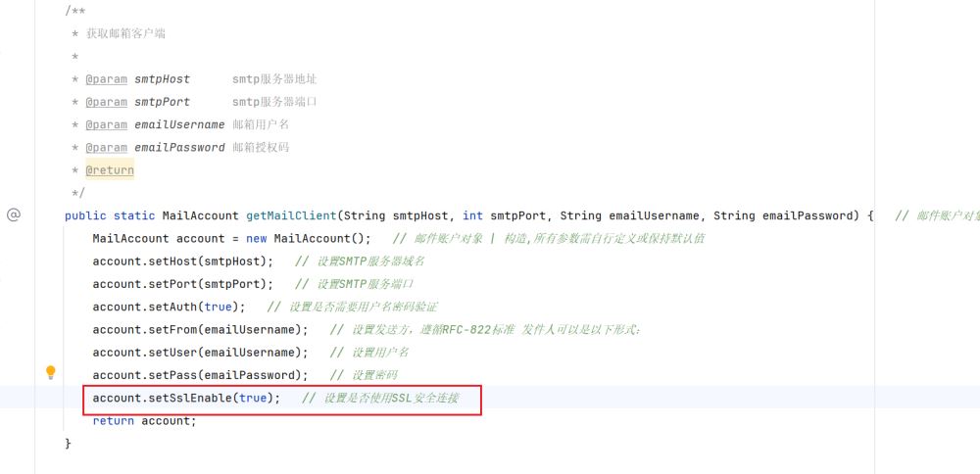Click the account.setUser(emailUsername) statement
The width and height of the screenshot is (980, 474).
tap(201, 353)
